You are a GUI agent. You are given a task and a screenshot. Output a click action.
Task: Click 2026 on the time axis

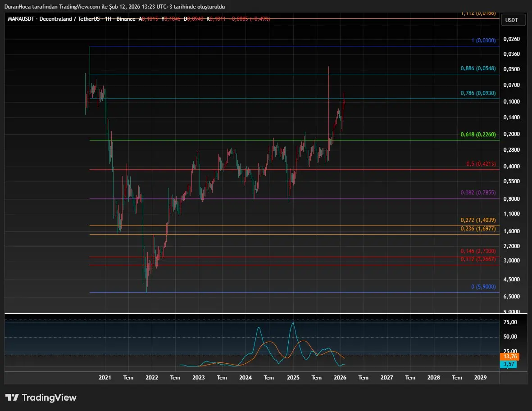coord(340,377)
